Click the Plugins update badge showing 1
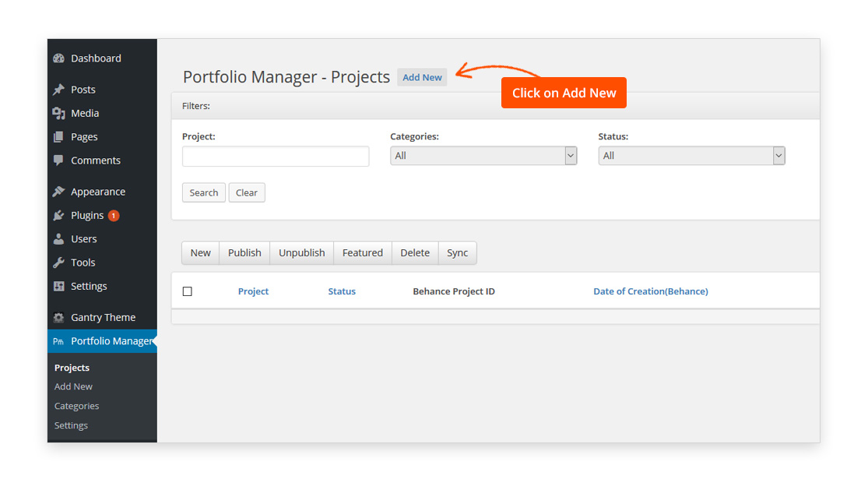Viewport: 868px width, 483px height. (114, 216)
